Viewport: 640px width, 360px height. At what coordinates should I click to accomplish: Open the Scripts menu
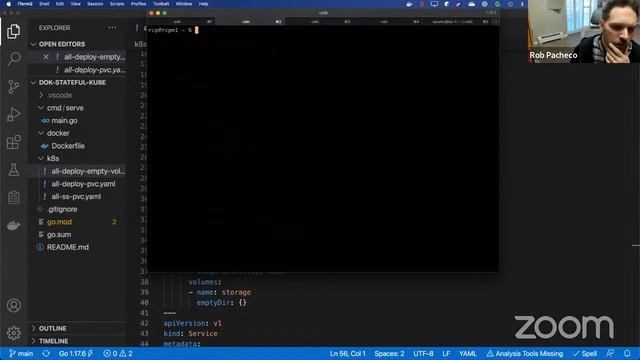click(117, 4)
